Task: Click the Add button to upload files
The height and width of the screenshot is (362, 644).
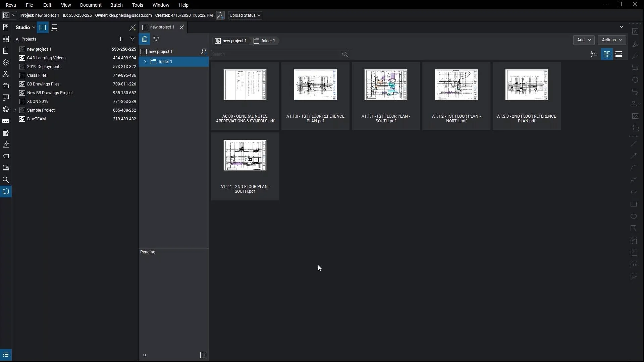Action: [583, 40]
